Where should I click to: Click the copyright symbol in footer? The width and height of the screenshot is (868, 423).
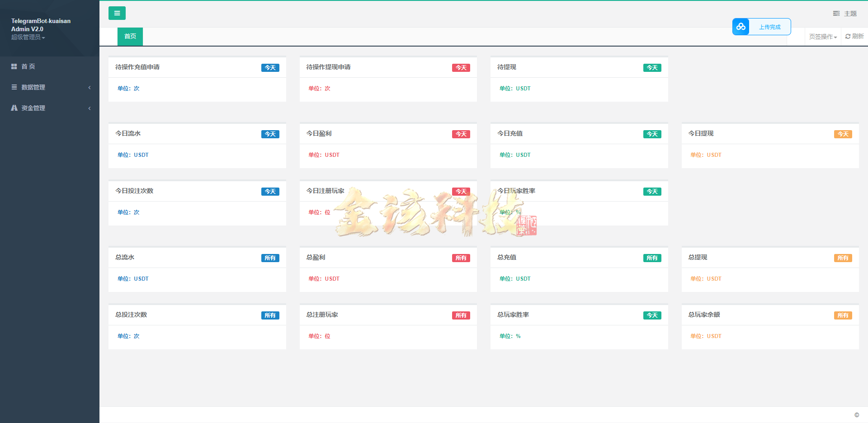(x=857, y=415)
